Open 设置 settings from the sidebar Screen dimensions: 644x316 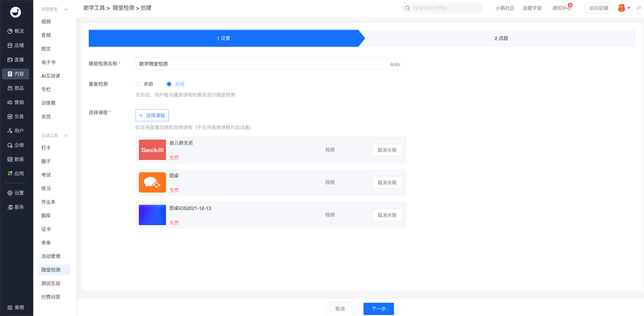pos(10,193)
